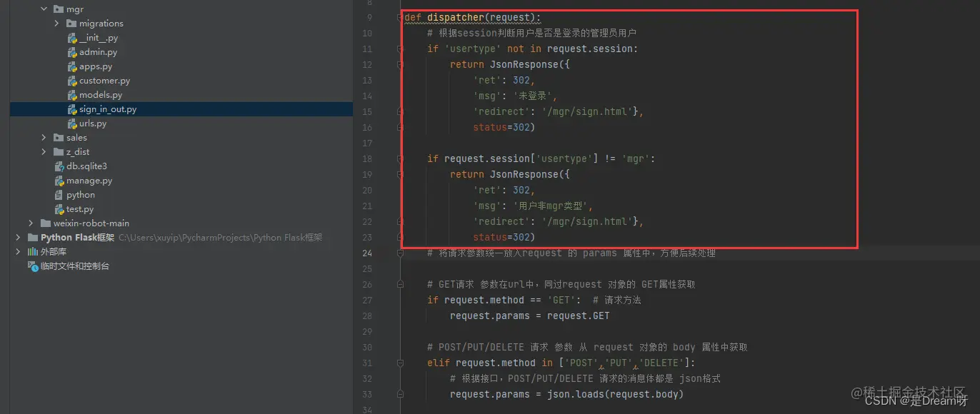Collapse the mgr folder chevron
980x414 pixels.
click(44, 9)
